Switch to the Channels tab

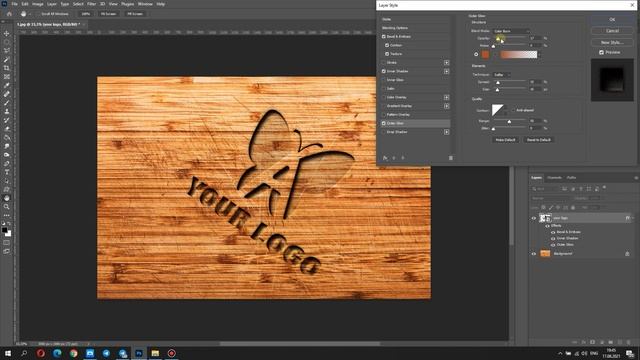pyautogui.click(x=554, y=178)
